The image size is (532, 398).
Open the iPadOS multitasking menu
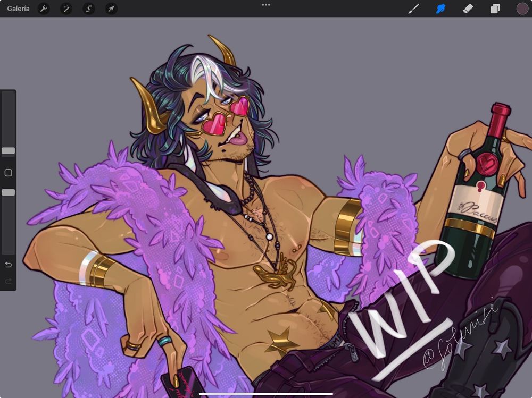(265, 5)
